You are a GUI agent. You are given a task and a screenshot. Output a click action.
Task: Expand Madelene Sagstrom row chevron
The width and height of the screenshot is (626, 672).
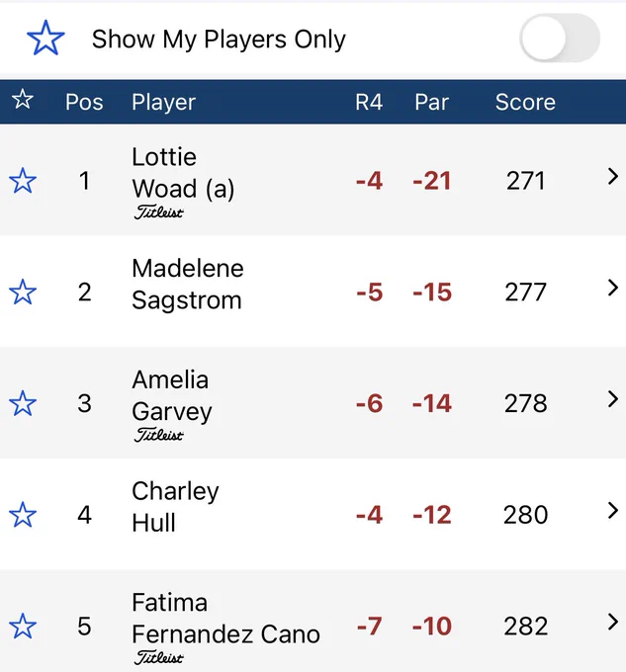click(x=613, y=288)
